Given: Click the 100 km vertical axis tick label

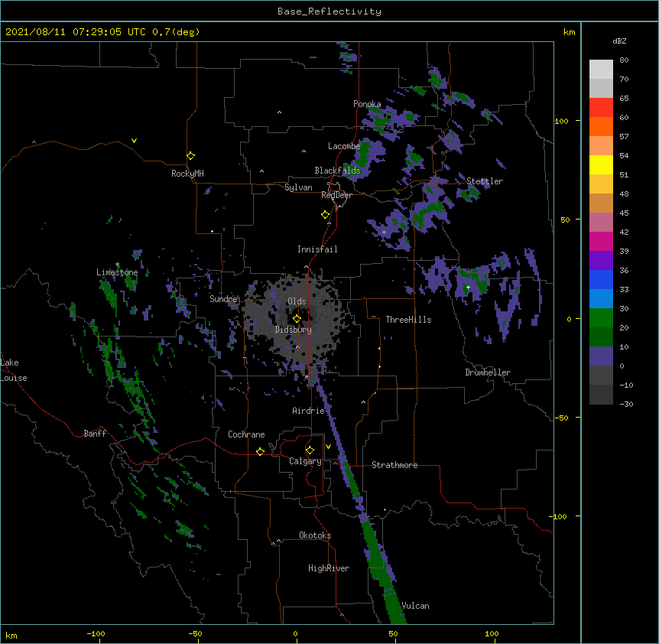Looking at the screenshot, I should (x=561, y=121).
